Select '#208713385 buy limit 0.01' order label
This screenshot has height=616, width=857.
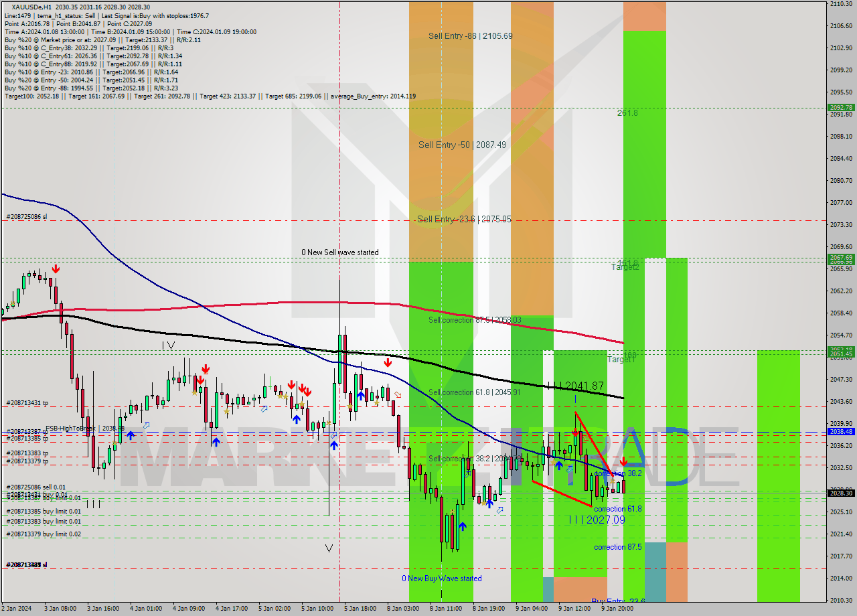[44, 511]
